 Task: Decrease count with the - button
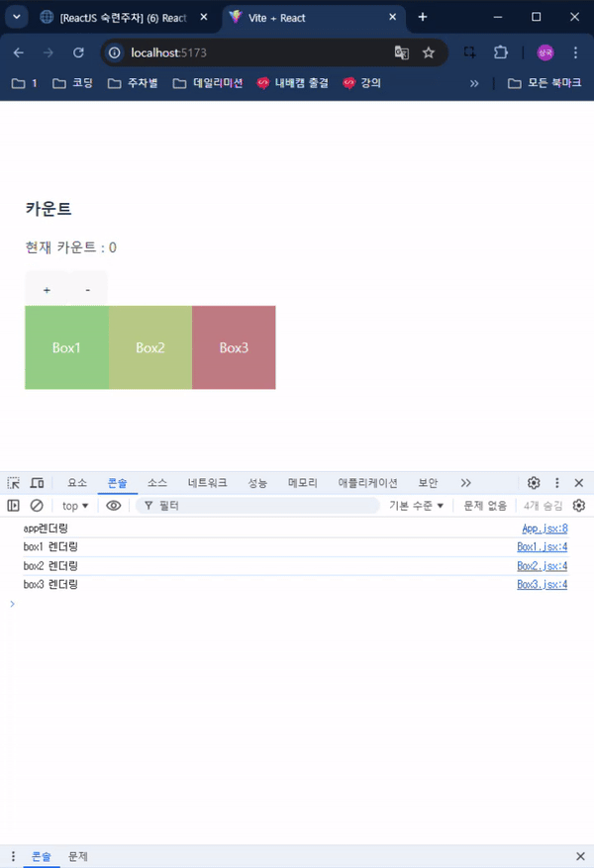(x=87, y=290)
